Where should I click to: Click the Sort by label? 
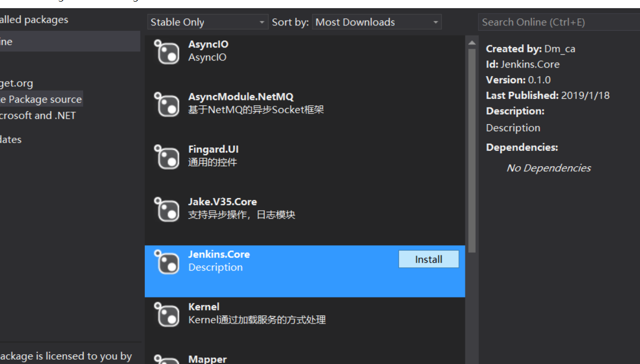290,22
